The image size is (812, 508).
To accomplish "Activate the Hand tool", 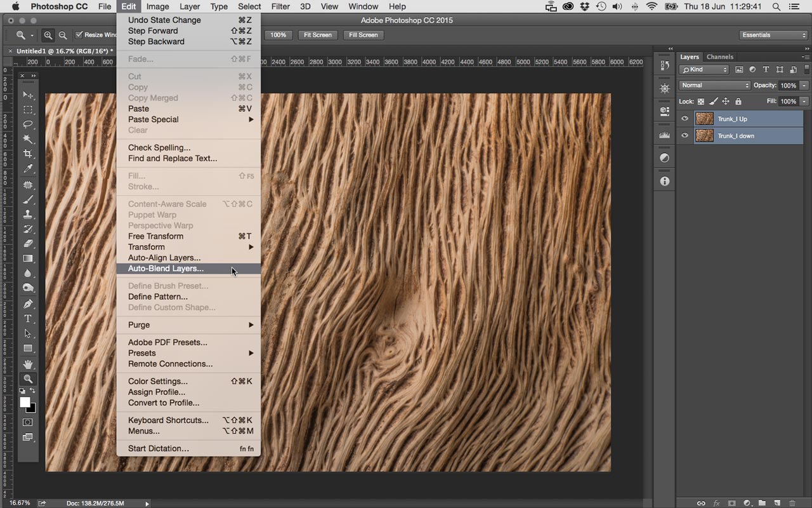I will click(x=28, y=364).
